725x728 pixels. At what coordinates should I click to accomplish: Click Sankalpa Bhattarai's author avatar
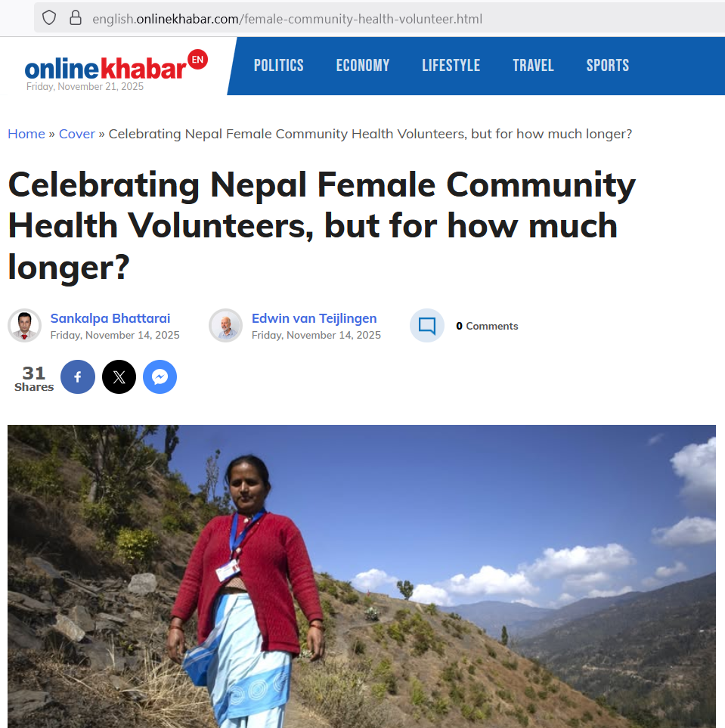click(24, 326)
